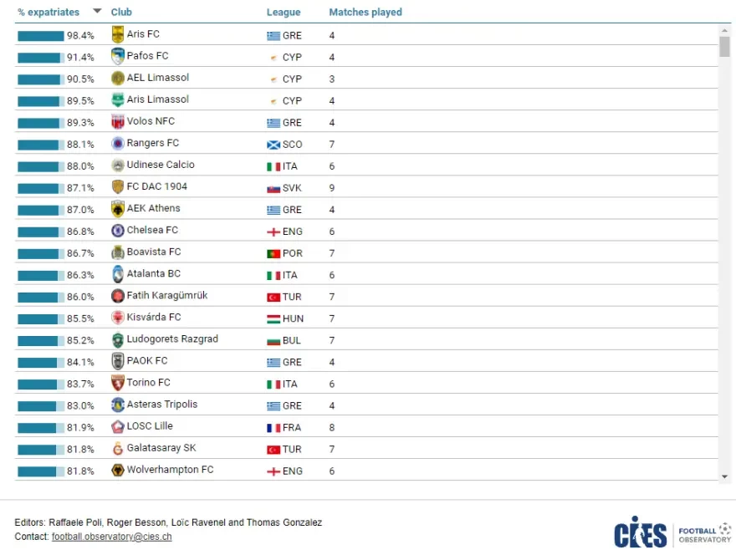Screen dimensions: 736x560
Task: Click the Rangers FC club crest
Action: (x=117, y=144)
